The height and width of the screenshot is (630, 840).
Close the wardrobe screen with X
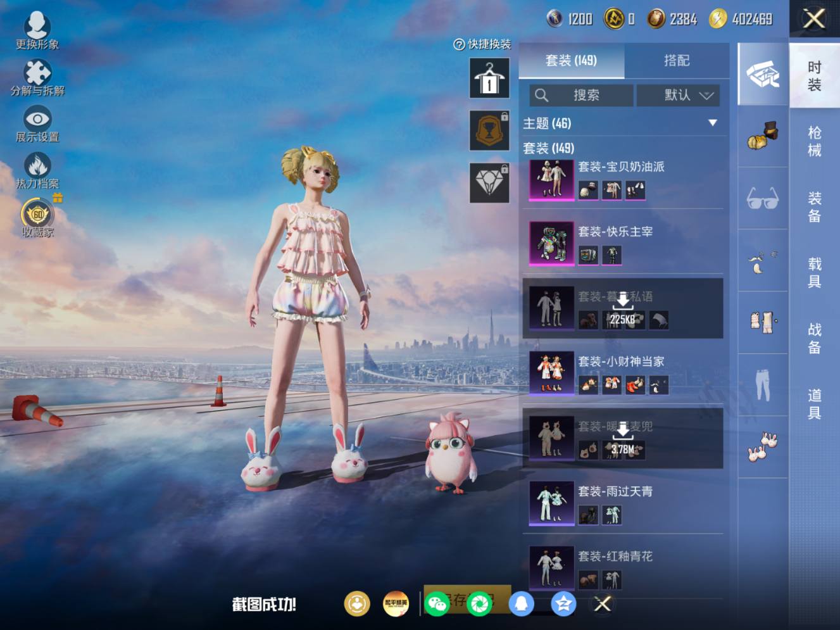click(814, 18)
